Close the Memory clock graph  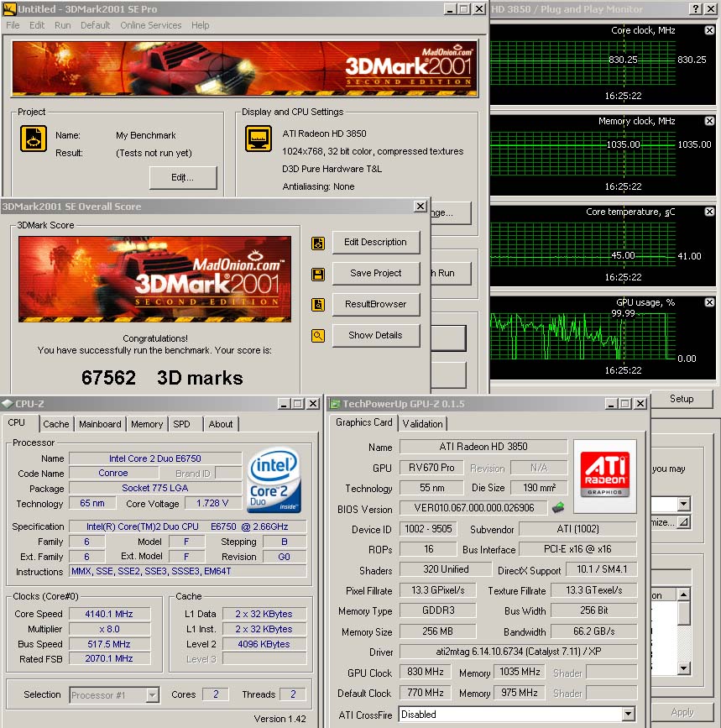(709, 121)
